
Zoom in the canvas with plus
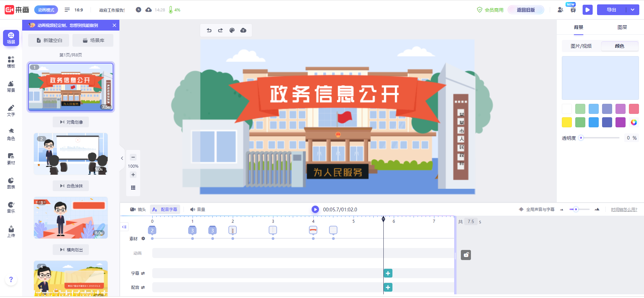coord(133,175)
